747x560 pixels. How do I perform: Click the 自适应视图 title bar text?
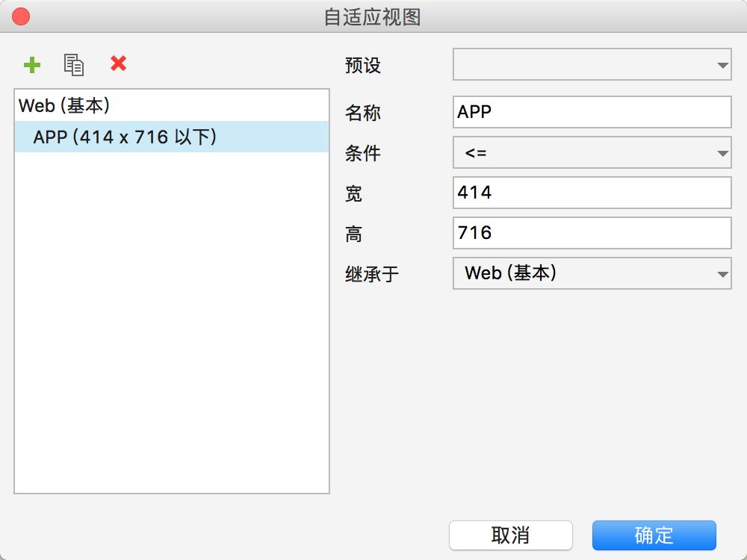tap(372, 16)
